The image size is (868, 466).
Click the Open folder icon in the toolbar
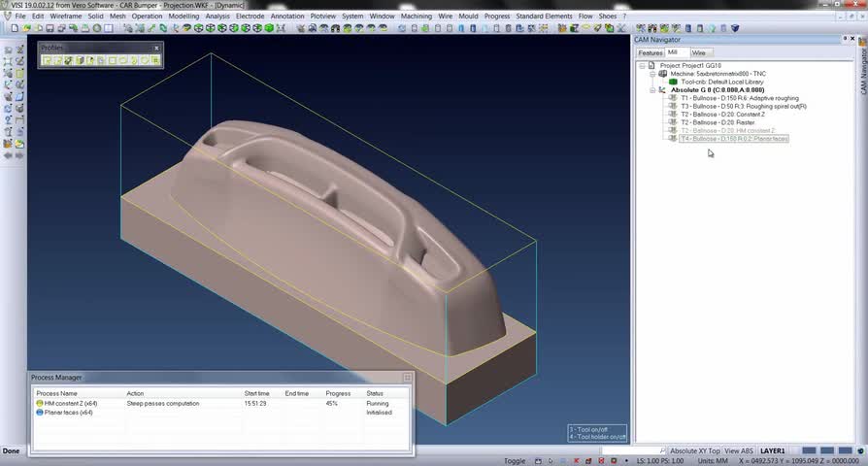26,28
